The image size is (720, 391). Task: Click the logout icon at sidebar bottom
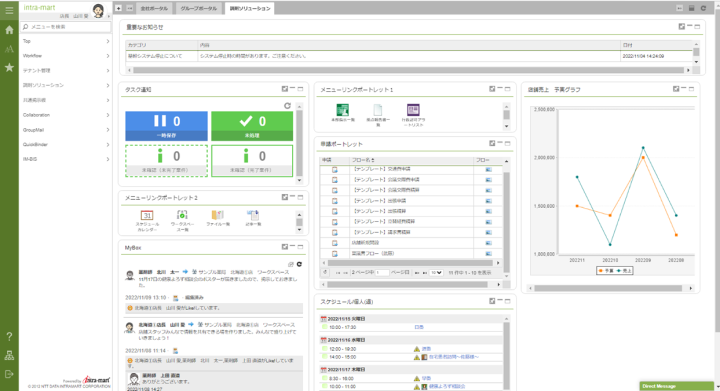[x=9, y=374]
